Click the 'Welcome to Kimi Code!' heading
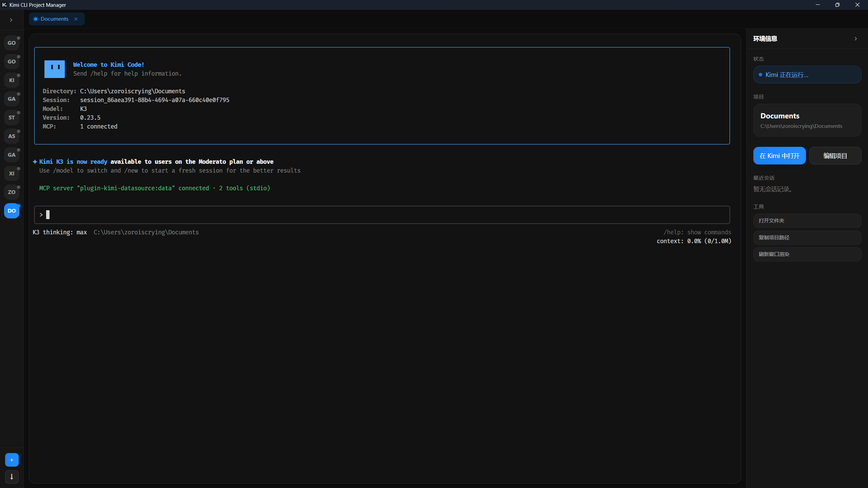Screen dimensions: 868x488 pos(109,65)
